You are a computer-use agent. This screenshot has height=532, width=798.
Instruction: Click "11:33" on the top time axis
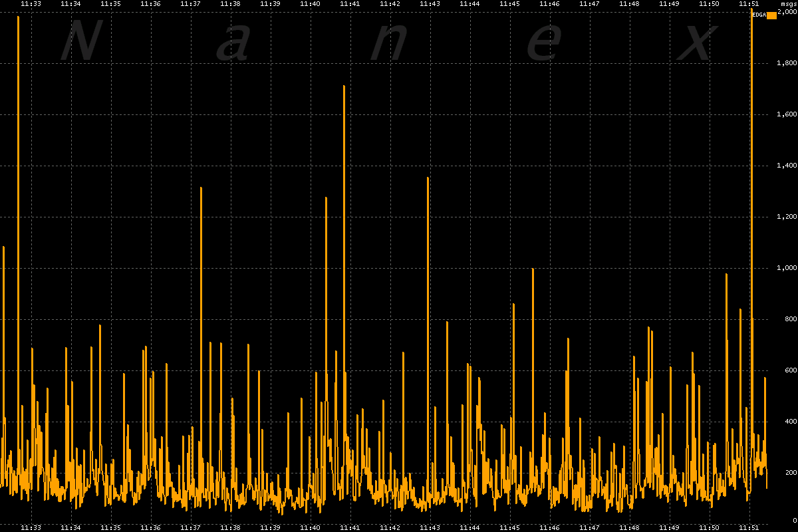(31, 4)
